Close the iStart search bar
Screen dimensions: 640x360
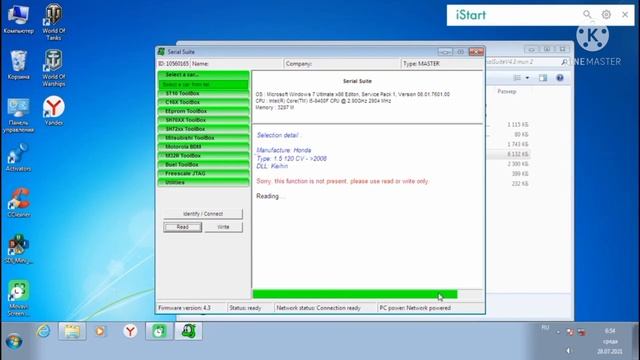[625, 15]
